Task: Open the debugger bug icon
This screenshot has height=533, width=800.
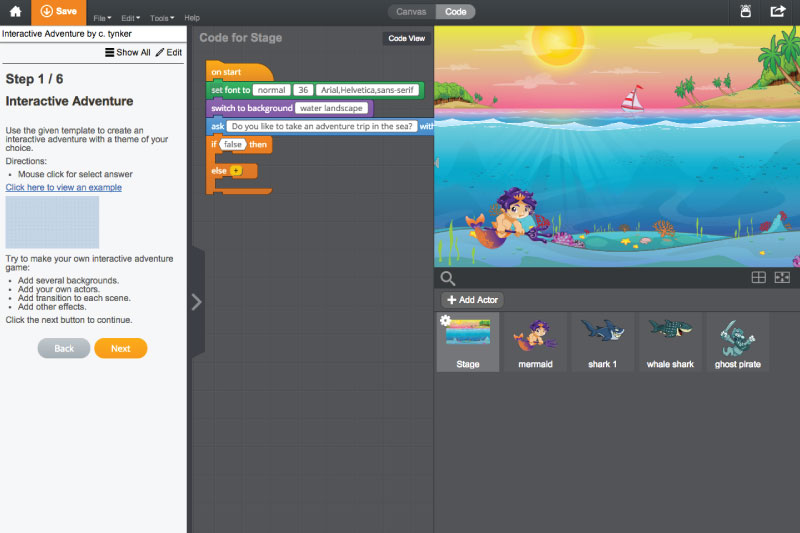Action: click(745, 11)
